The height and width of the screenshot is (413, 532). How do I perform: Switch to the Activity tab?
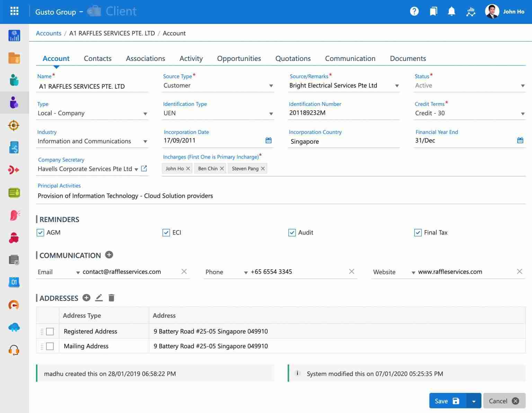tap(191, 59)
